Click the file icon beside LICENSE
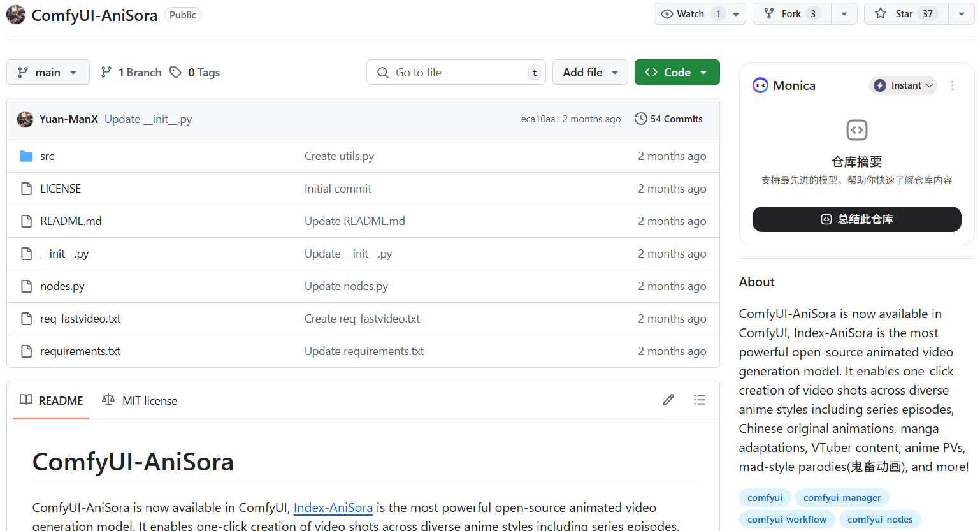This screenshot has width=980, height=531. click(26, 189)
